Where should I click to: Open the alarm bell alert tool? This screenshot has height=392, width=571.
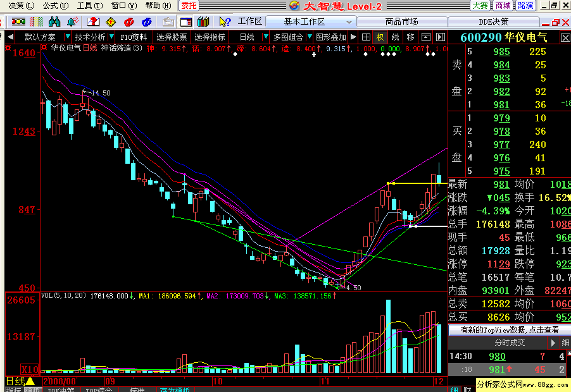tap(72, 22)
